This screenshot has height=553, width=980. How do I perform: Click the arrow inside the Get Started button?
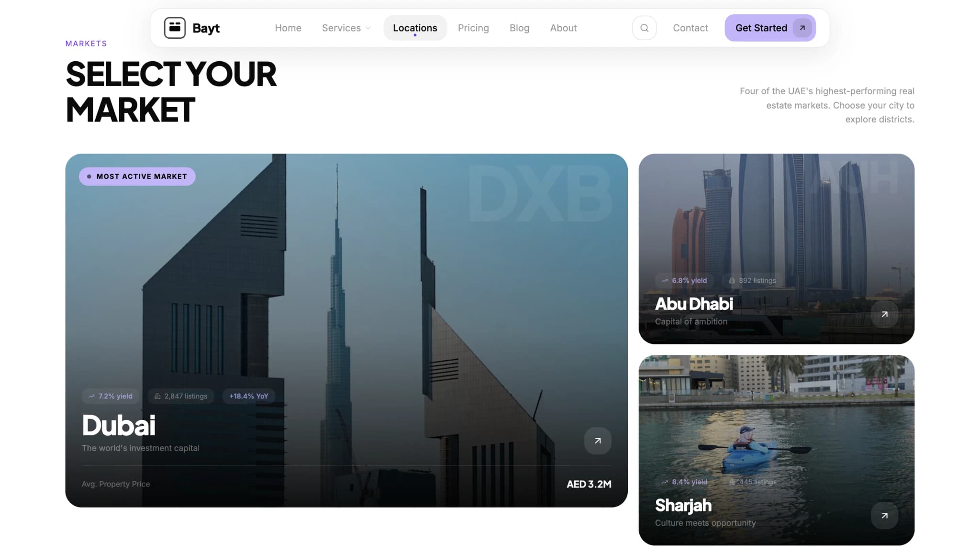click(x=802, y=28)
